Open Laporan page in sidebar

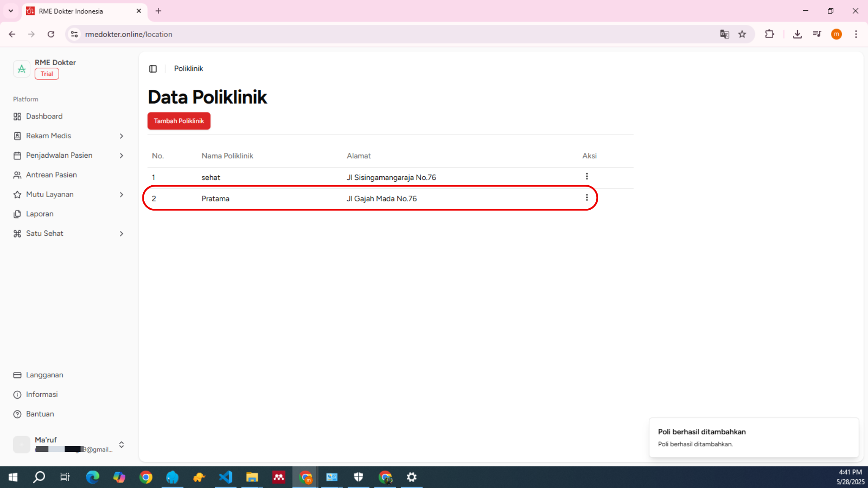point(39,214)
